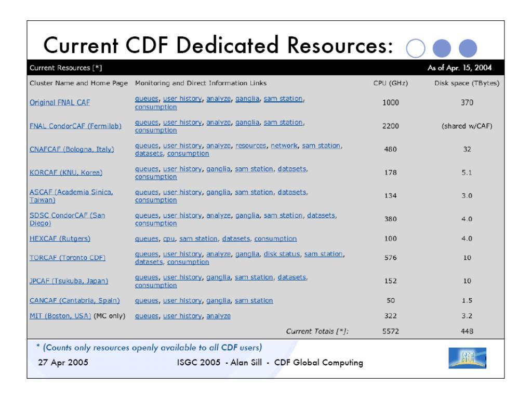Click sam station link in CANCAF row

[254, 301]
